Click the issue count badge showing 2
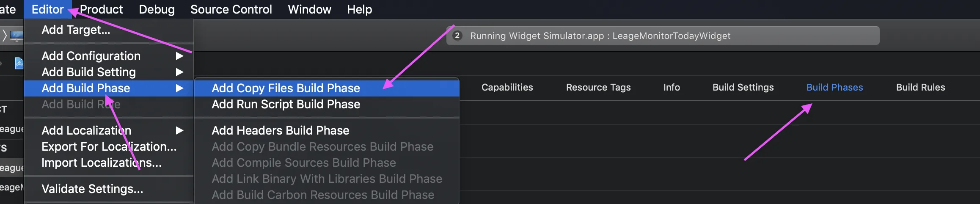This screenshot has width=980, height=204. [x=457, y=36]
